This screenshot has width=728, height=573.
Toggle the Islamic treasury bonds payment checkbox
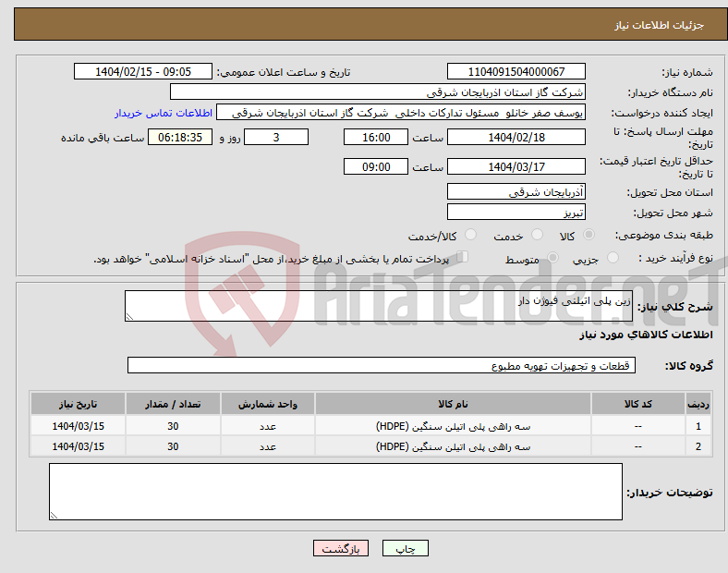[x=463, y=257]
